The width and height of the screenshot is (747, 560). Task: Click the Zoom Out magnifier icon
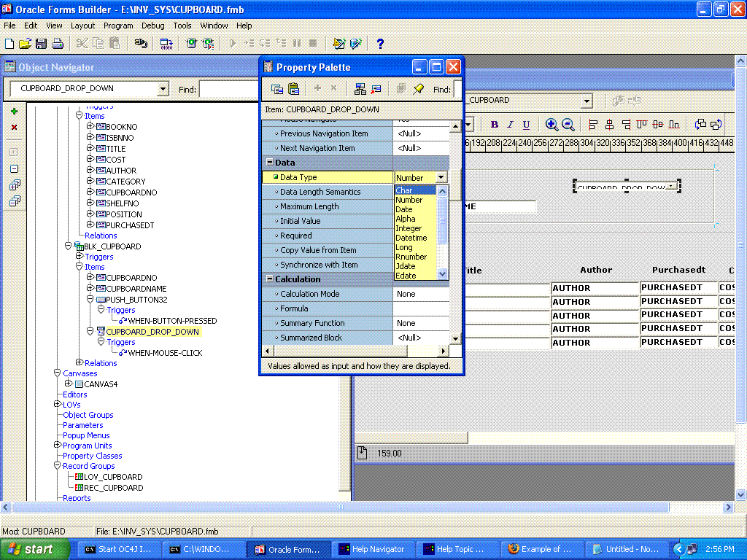coord(568,125)
